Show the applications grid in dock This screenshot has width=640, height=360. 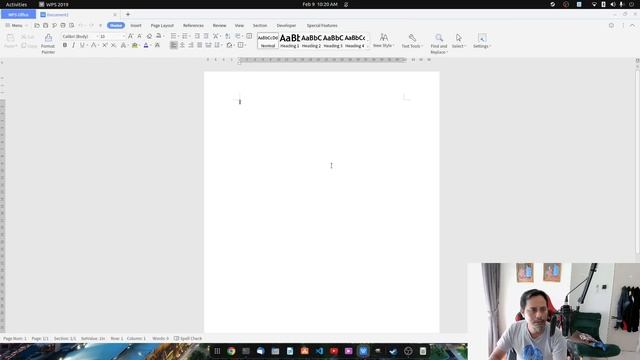pos(217,351)
